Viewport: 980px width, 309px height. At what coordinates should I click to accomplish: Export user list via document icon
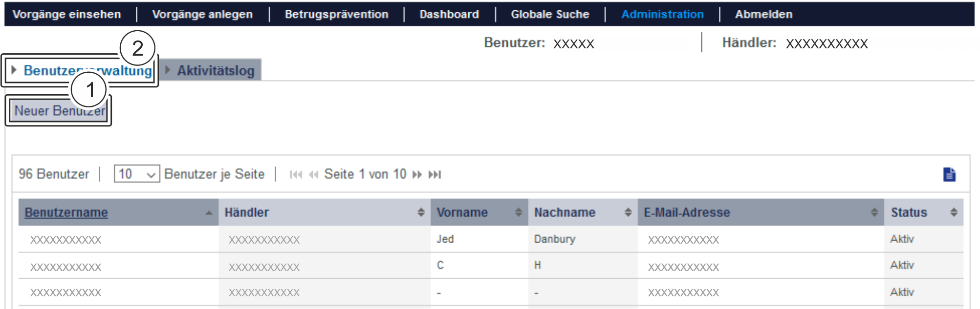click(949, 174)
